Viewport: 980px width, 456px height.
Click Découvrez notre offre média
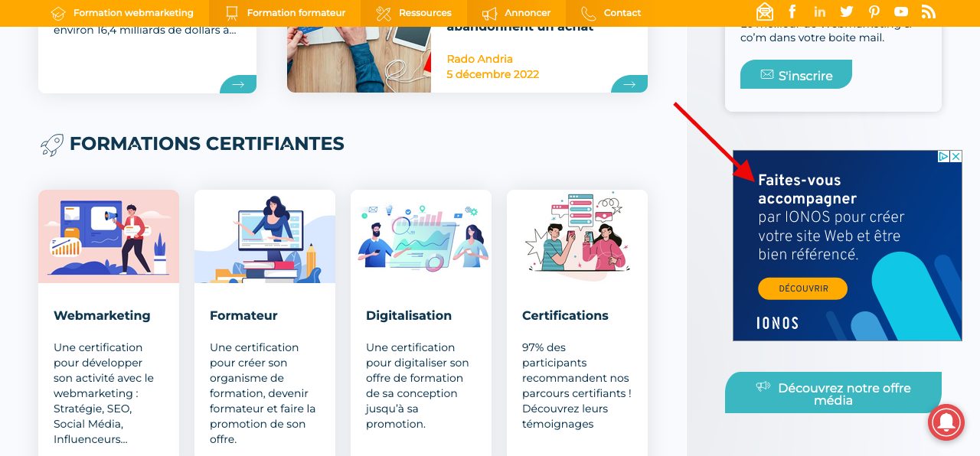pos(833,392)
